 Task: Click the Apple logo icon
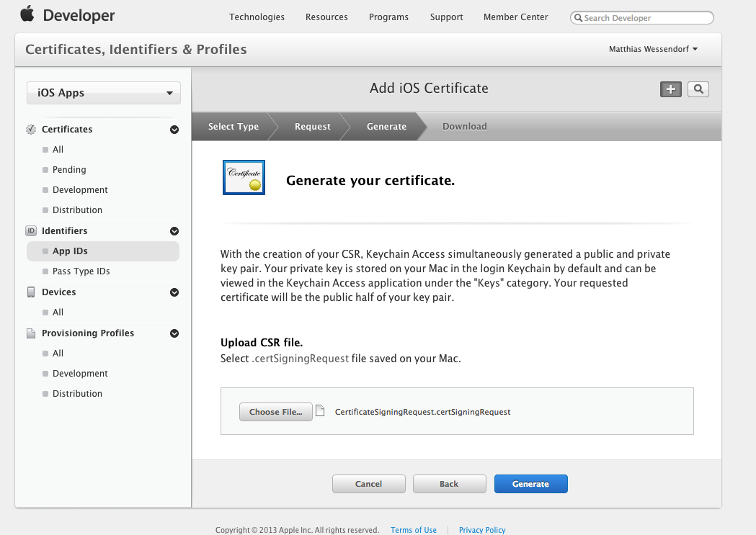[x=27, y=14]
